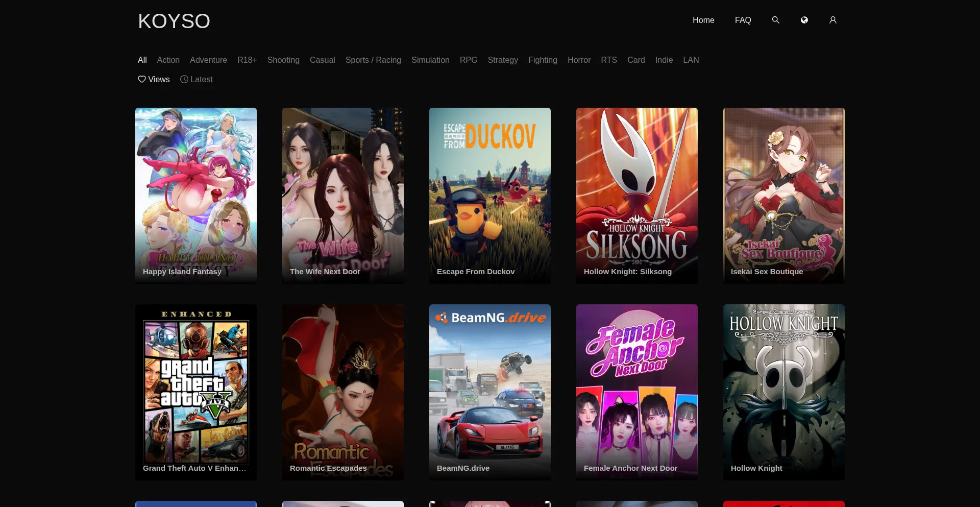This screenshot has height=507, width=980.
Task: Open the Hollow Knight: Silksong card
Action: 637,196
